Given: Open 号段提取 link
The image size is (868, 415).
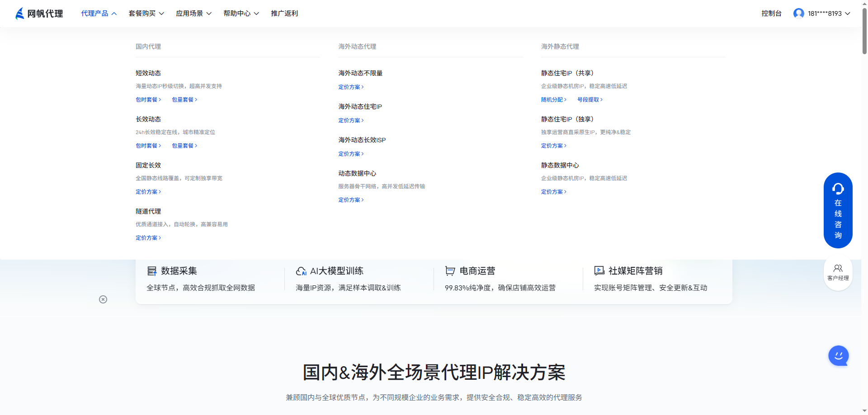Looking at the screenshot, I should (590, 100).
